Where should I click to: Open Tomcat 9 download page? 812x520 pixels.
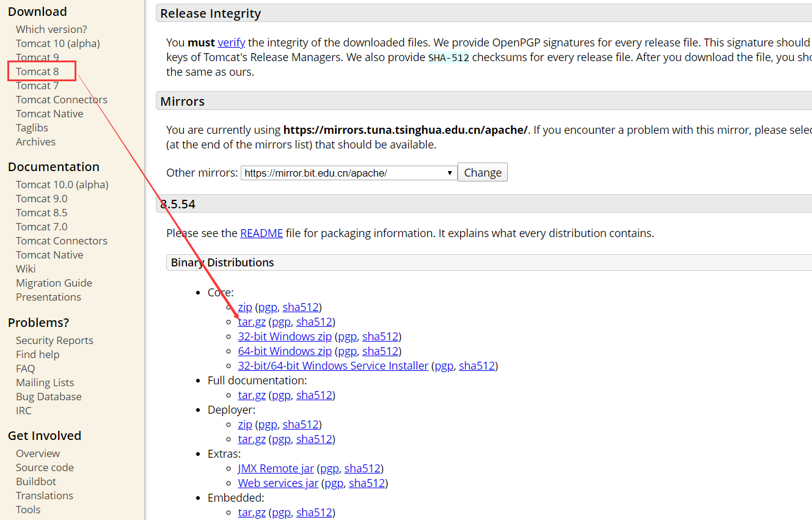(x=37, y=57)
